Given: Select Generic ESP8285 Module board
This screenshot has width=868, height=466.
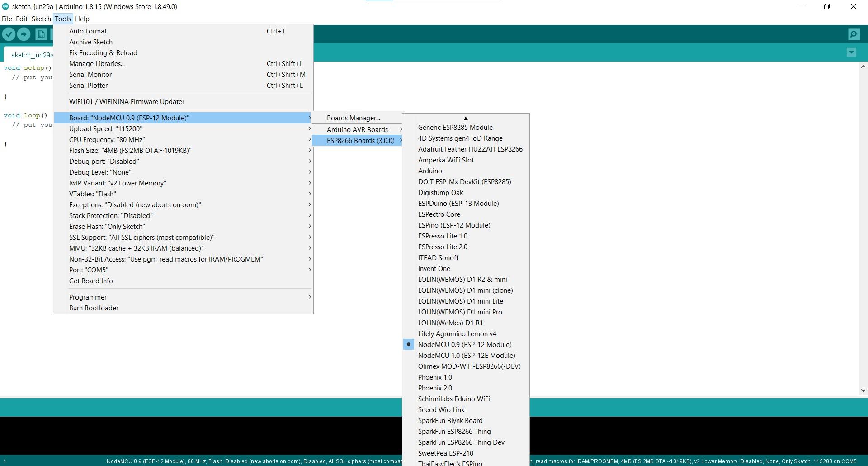Looking at the screenshot, I should click(x=466, y=128).
